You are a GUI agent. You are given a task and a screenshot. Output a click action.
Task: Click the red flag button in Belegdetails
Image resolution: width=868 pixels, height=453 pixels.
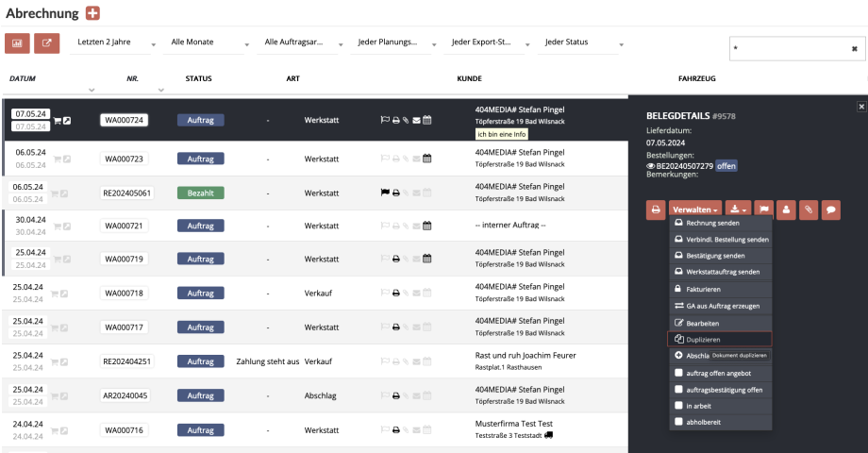(764, 210)
